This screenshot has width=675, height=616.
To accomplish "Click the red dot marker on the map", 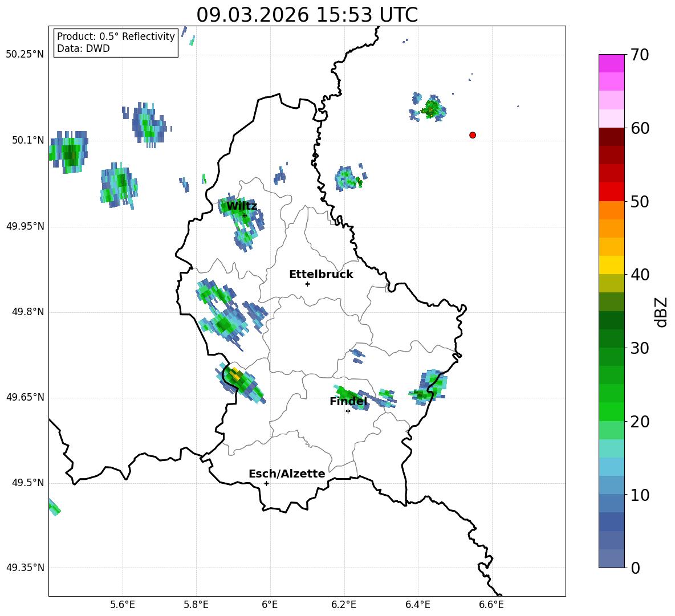I will click(x=472, y=135).
